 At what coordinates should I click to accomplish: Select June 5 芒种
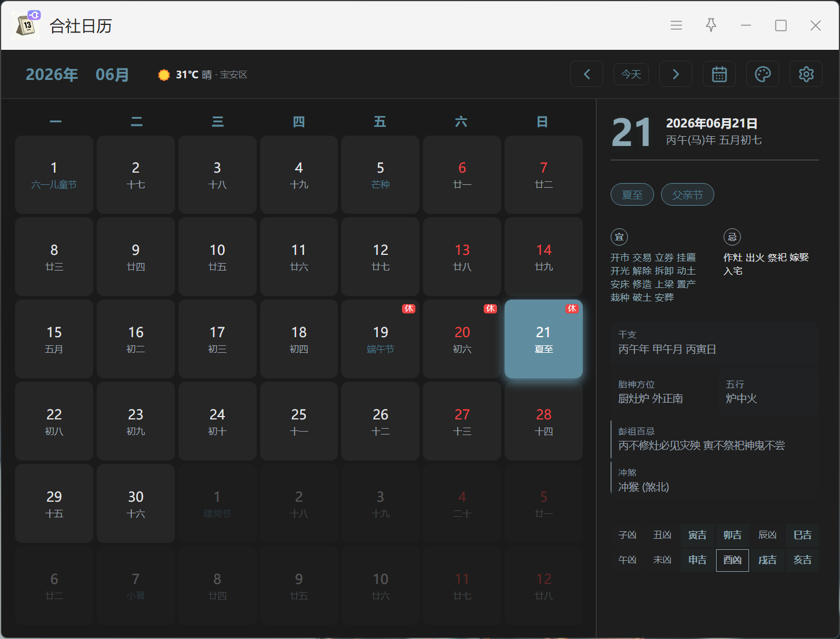[380, 175]
